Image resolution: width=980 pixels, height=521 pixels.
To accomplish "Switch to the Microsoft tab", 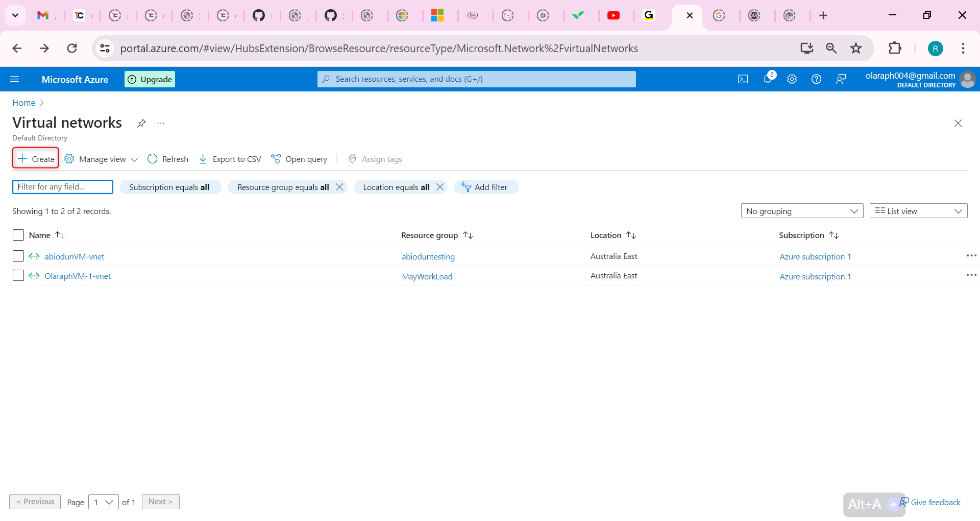I will [x=437, y=15].
